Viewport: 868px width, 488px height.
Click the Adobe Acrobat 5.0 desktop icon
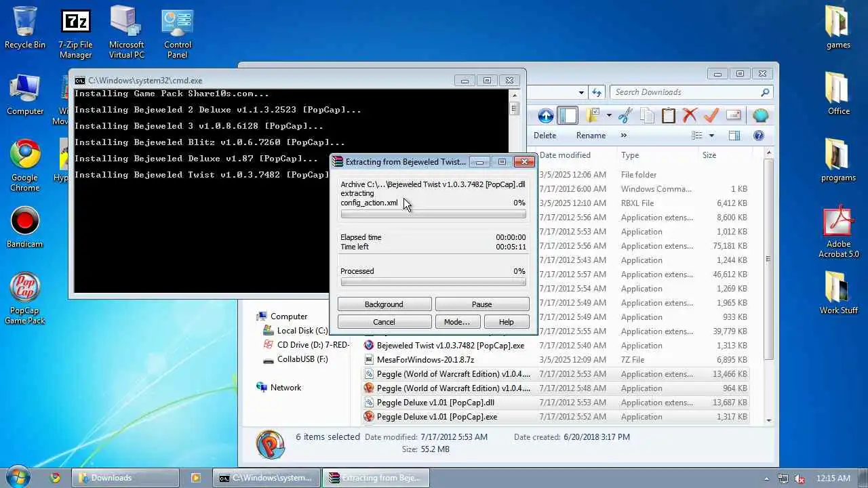tap(838, 232)
